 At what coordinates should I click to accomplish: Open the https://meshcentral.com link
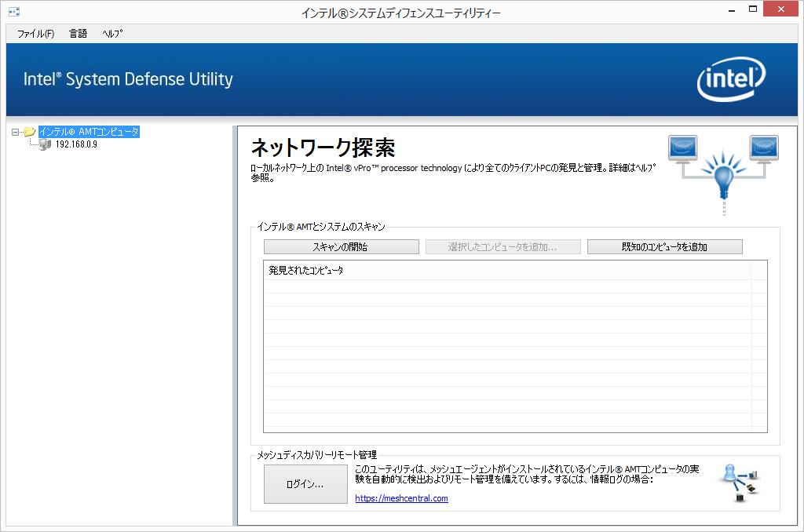pos(401,498)
